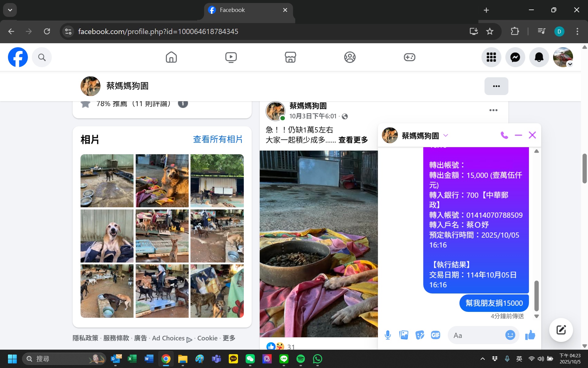Expand post with 查看更多
588x368 pixels.
[x=353, y=140]
